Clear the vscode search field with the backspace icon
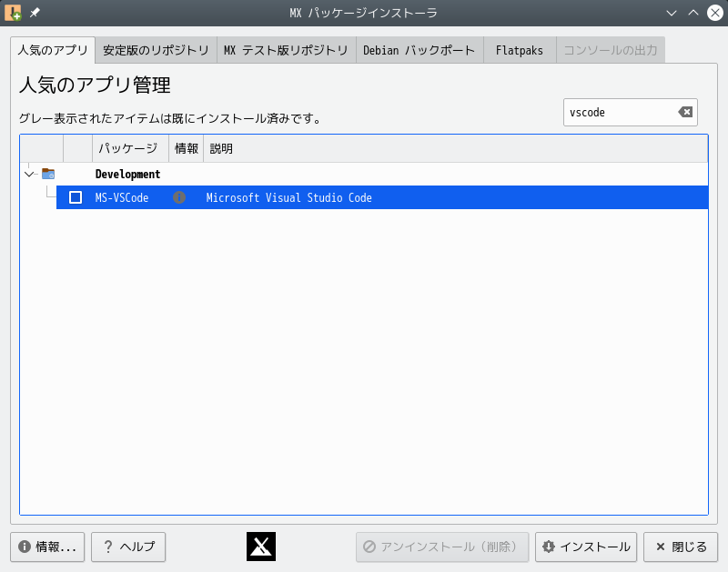Screen dimensions: 728x572 685,112
